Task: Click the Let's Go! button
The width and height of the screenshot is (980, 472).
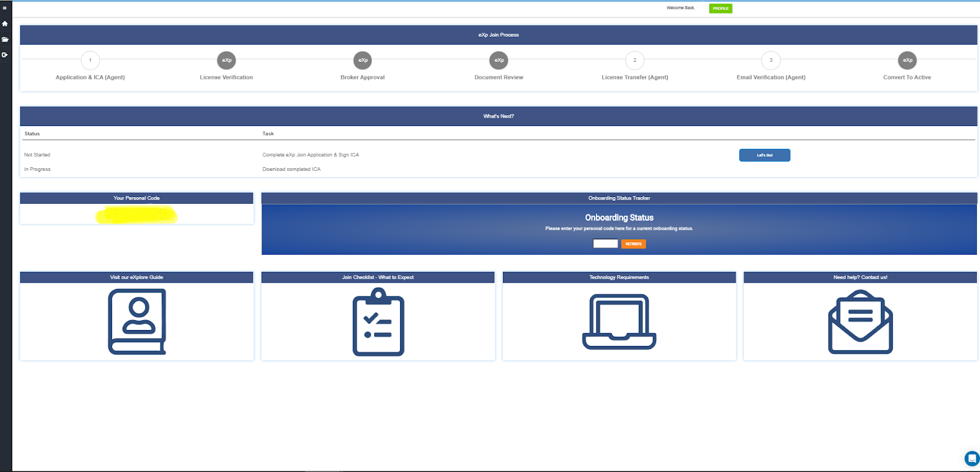Action: pyautogui.click(x=765, y=155)
